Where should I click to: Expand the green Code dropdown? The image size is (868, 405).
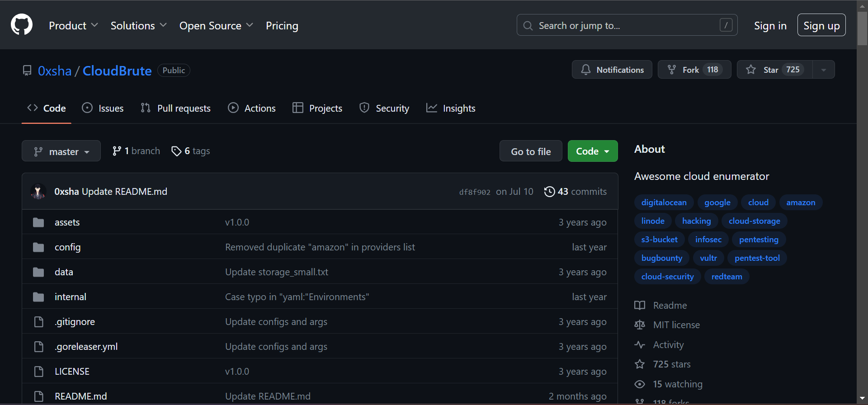(592, 151)
